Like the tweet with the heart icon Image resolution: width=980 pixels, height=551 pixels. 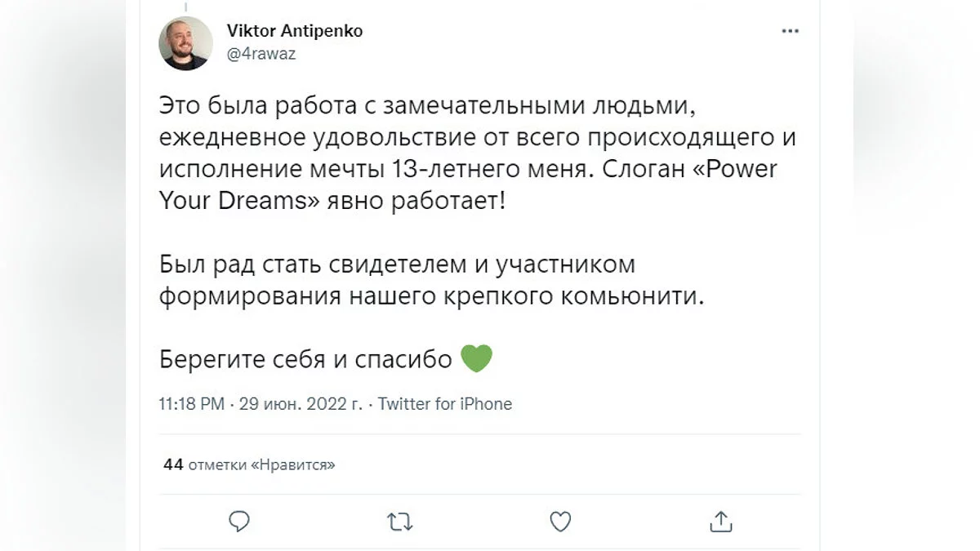tap(560, 522)
